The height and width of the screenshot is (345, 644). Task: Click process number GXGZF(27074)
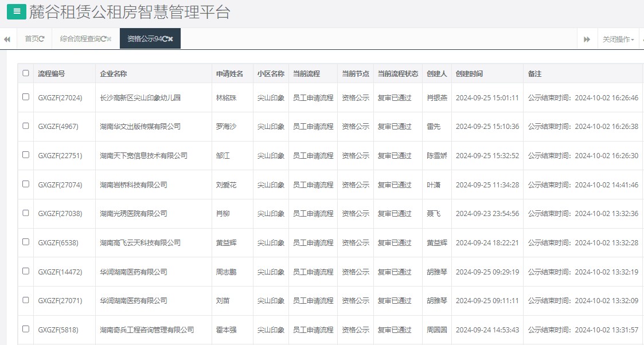[61, 185]
